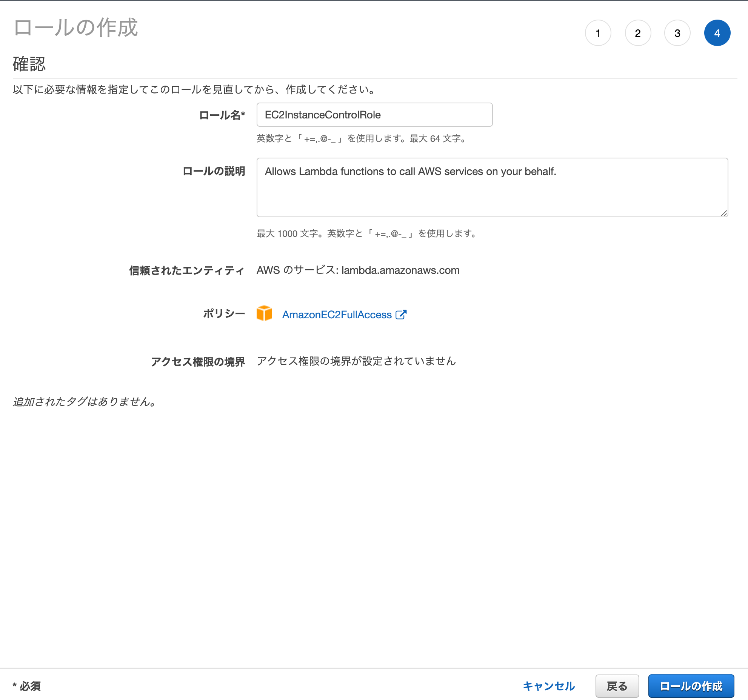Click the ロールの作成 page title

click(76, 28)
